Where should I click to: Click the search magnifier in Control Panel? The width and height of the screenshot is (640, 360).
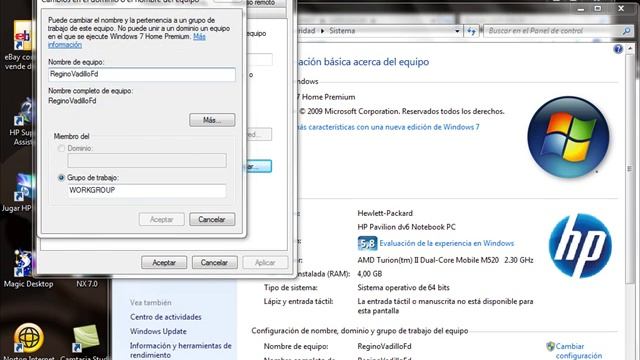tap(627, 31)
